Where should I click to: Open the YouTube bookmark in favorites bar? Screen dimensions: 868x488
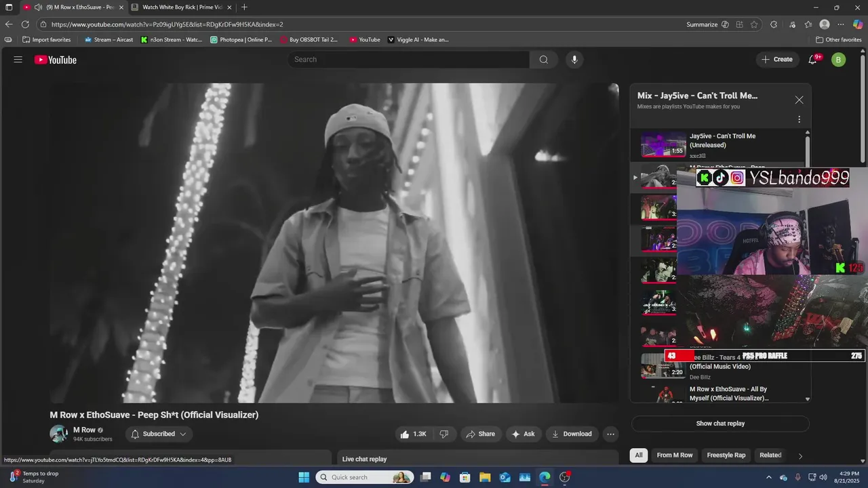pyautogui.click(x=365, y=40)
